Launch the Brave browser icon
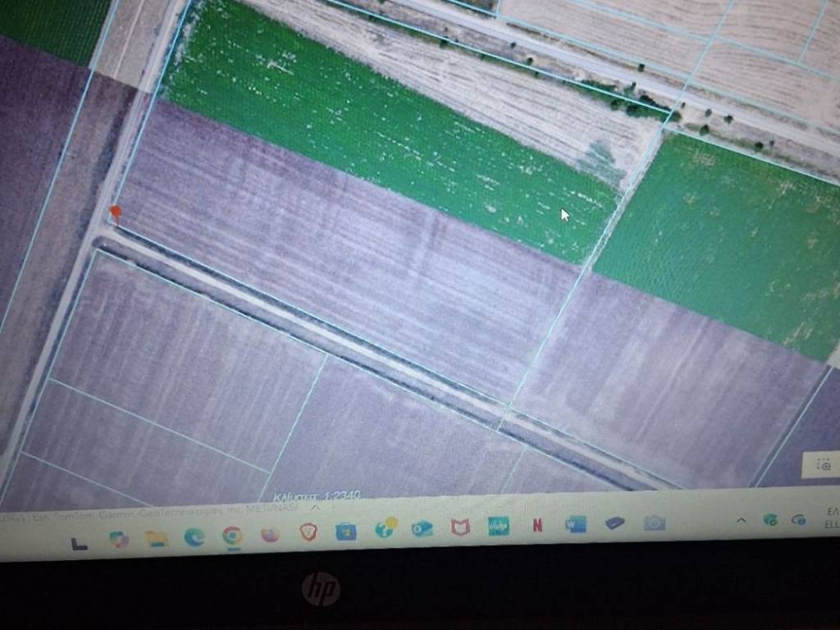840x630 pixels. [308, 532]
